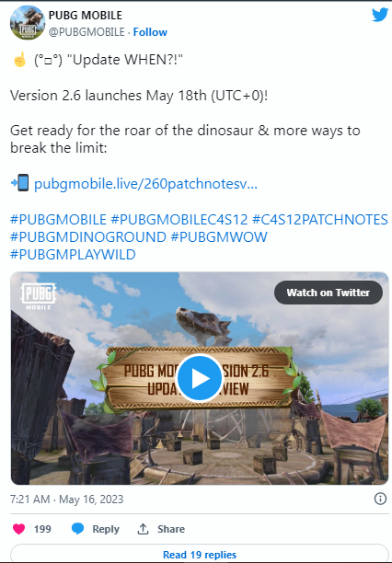Open the #PUBGMPLAYWILD hashtag
The image size is (392, 563).
[x=73, y=255]
